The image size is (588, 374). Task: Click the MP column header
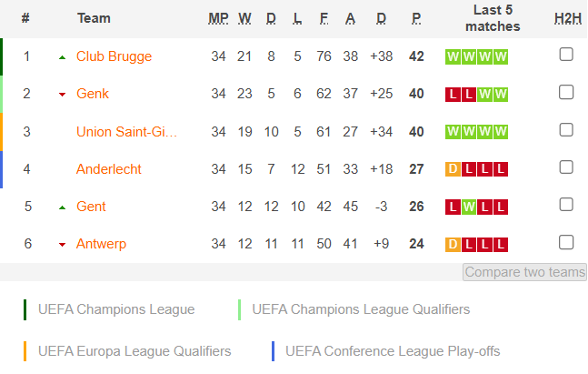pos(218,18)
